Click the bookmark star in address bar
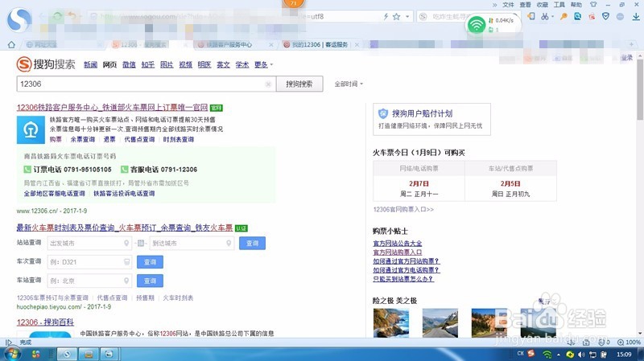The height and width of the screenshot is (361, 644). tap(396, 17)
